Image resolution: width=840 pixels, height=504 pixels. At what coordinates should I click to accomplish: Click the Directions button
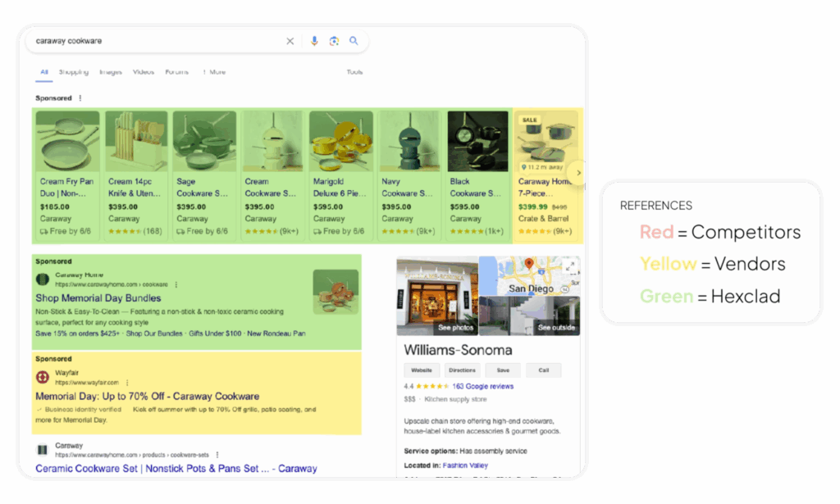462,370
